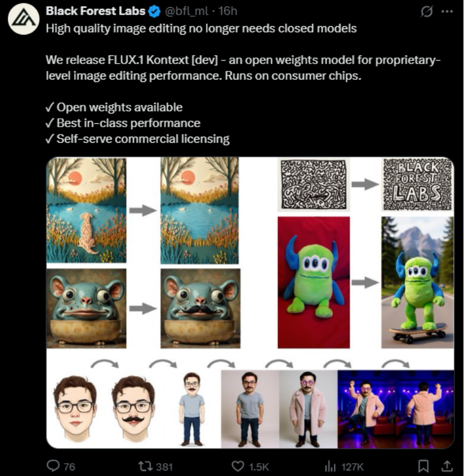This screenshot has width=464, height=476.
Task: View the green plush on skateboard image
Action: 418,282
